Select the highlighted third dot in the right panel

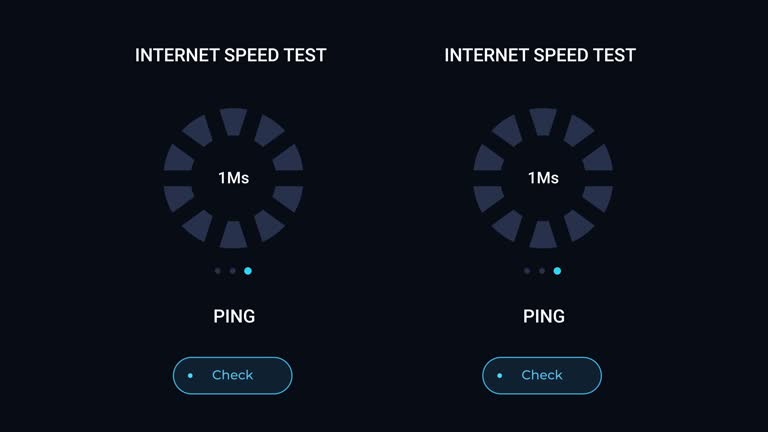tap(557, 270)
